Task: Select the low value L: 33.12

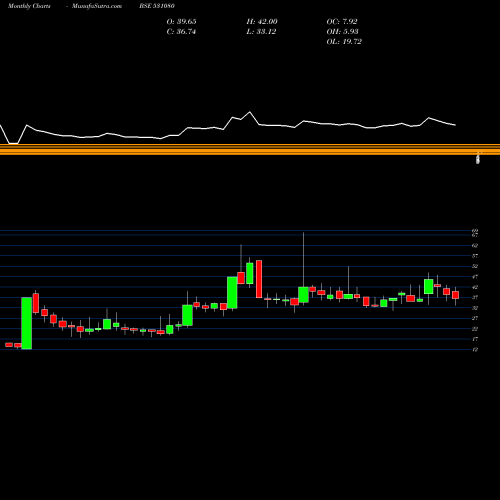Action: point(261,32)
